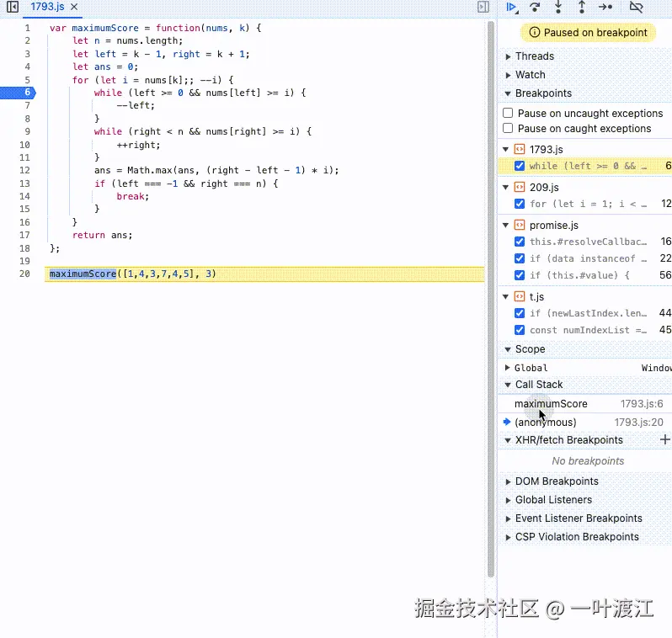Expand Event Listener Breakpoints section
672x638 pixels.
click(x=508, y=518)
